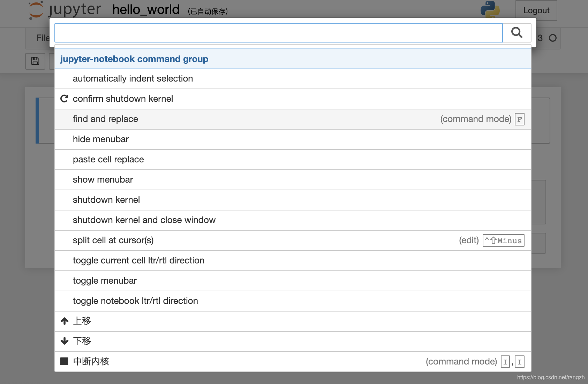Focus the command palette search field
The height and width of the screenshot is (384, 588).
[279, 33]
